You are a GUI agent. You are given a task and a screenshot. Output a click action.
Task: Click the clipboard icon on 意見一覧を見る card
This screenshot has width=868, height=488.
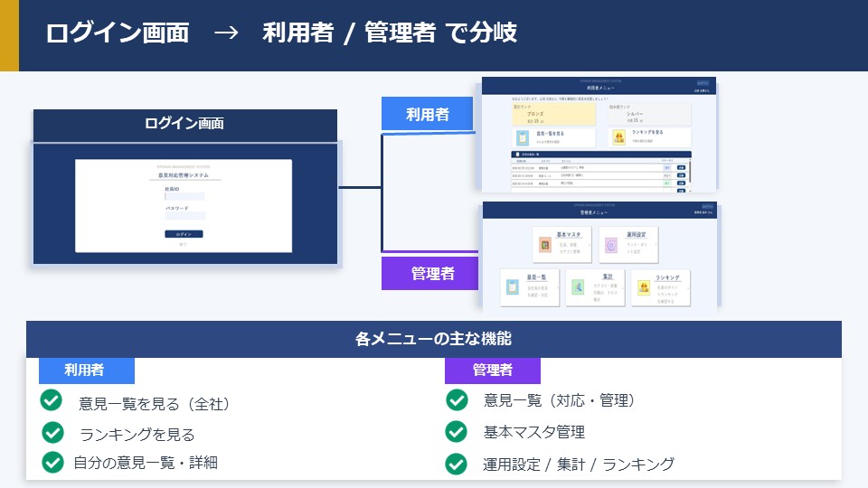click(523, 138)
